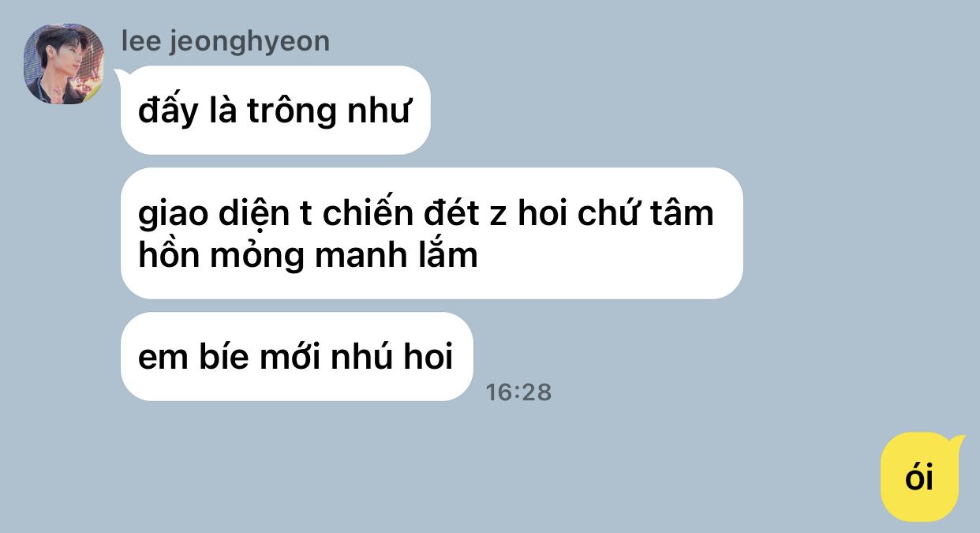Screen dimensions: 980x533
Task: Click the tail of the first white bubble
Action: tap(120, 75)
